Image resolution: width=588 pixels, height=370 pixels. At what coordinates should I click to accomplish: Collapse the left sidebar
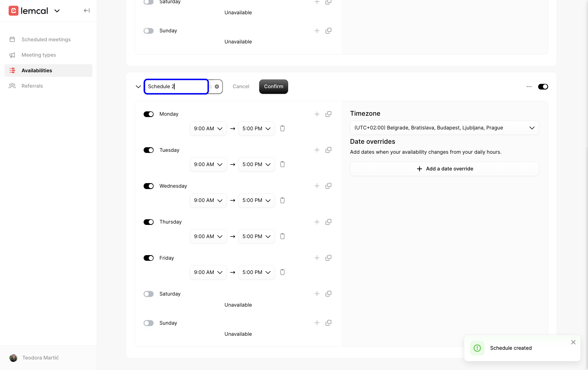click(x=87, y=10)
